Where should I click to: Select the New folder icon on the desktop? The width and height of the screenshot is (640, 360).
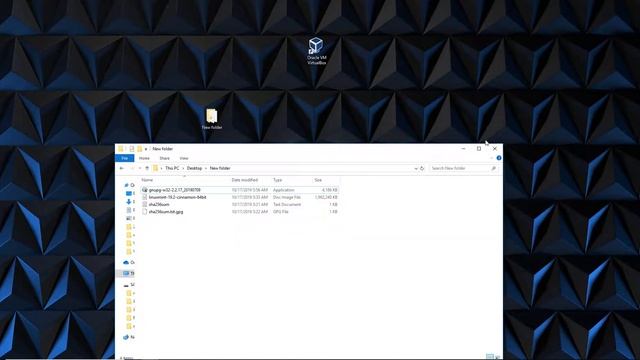[211, 119]
